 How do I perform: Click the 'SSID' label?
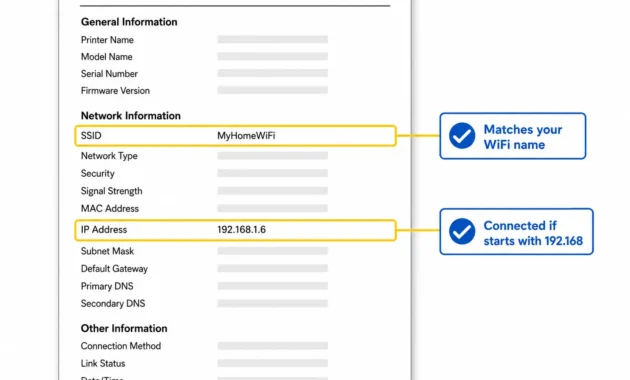click(x=91, y=135)
